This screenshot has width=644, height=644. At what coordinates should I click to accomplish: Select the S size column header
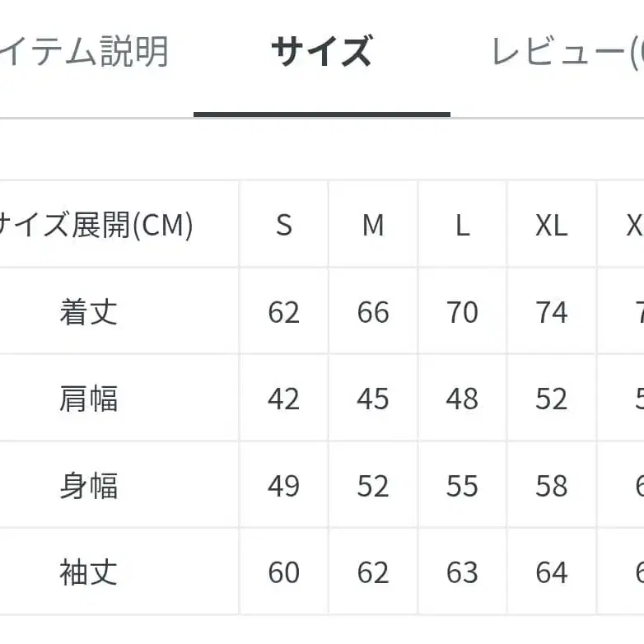coord(284,225)
